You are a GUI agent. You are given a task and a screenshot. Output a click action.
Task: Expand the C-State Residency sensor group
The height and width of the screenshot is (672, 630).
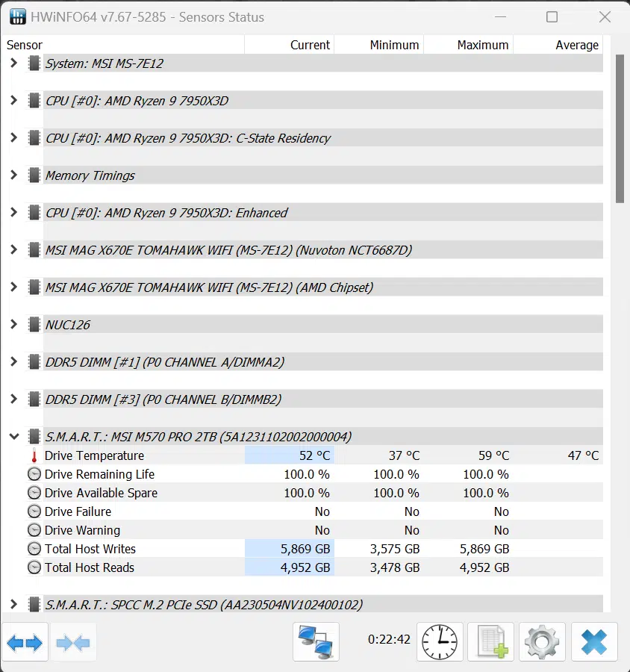[x=13, y=138]
